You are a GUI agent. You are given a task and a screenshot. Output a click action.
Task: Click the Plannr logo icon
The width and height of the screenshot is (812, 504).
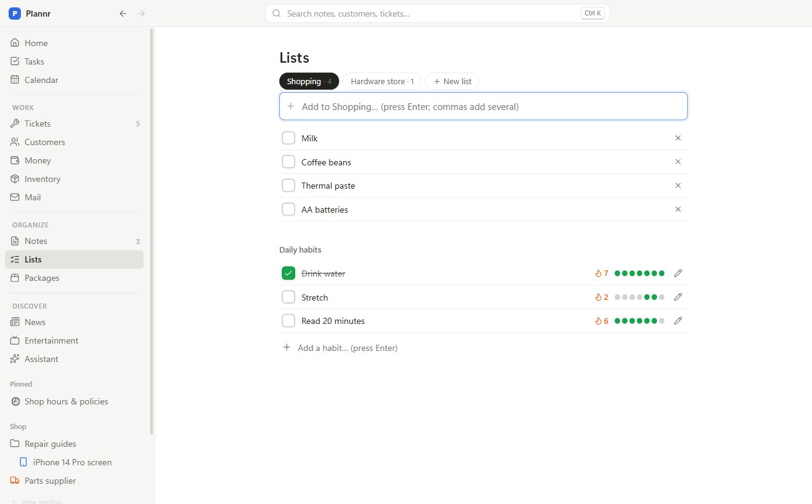tap(15, 14)
